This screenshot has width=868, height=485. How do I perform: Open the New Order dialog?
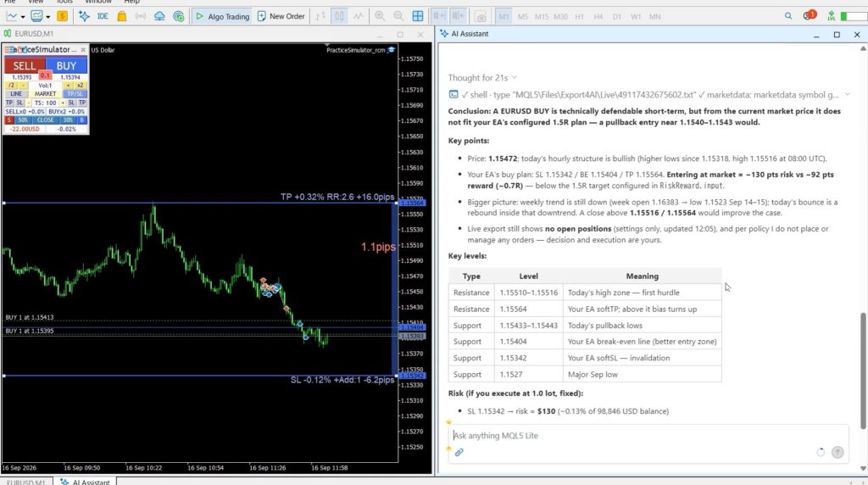point(281,16)
